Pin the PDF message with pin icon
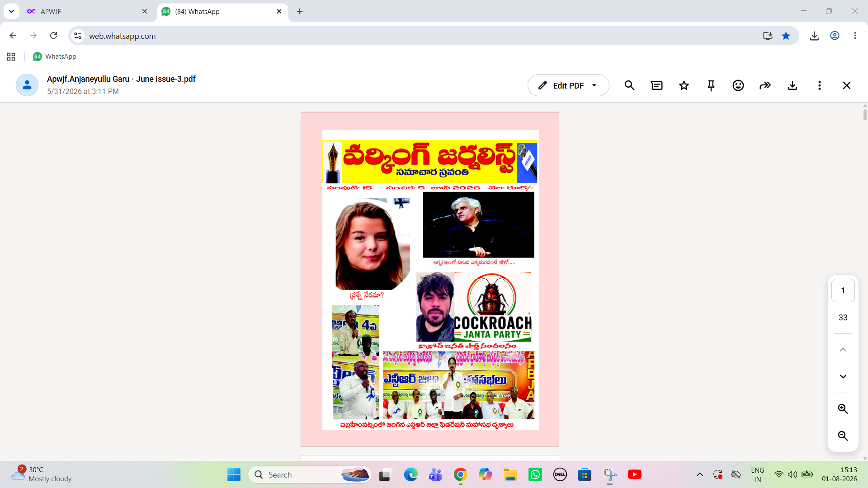 point(711,85)
